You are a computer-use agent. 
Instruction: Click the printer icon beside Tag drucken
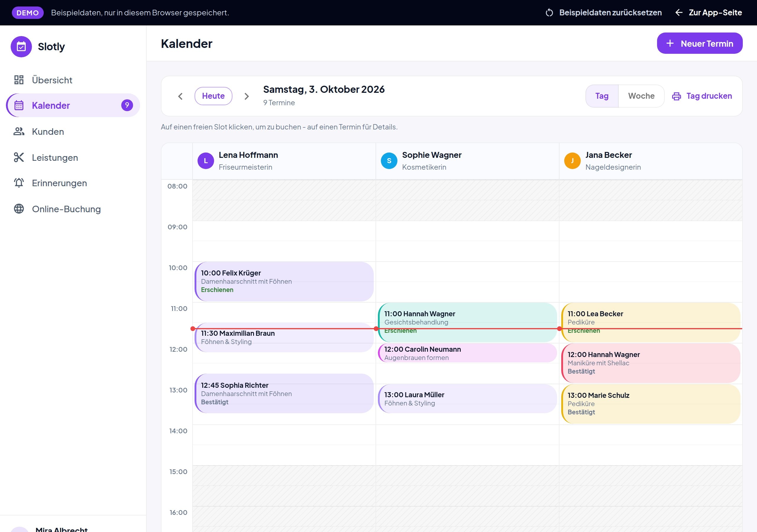click(x=676, y=96)
